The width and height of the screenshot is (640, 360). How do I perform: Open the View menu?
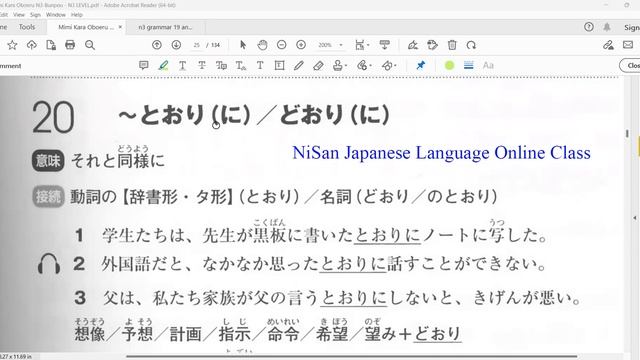[19, 15]
